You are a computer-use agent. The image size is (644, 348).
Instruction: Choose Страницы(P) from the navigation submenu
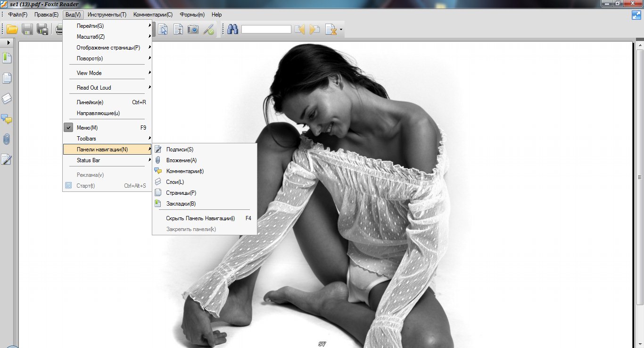coord(181,193)
